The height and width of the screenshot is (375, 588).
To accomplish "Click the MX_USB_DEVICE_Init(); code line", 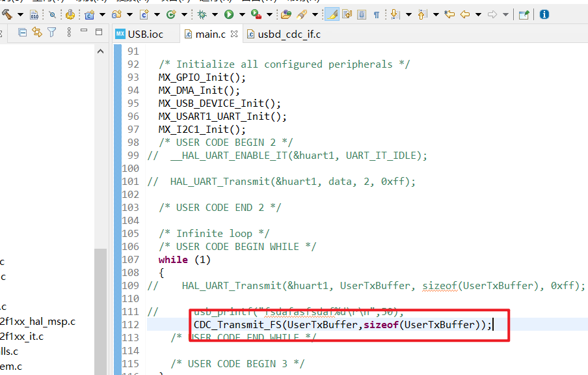I will coord(219,104).
